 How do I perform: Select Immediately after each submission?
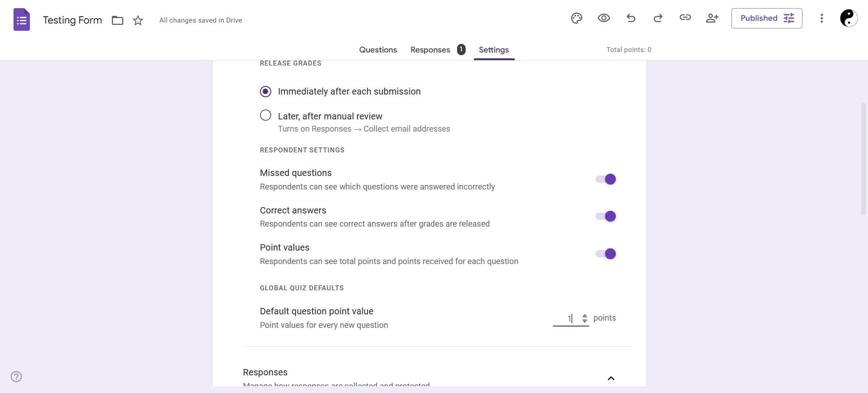click(x=266, y=92)
